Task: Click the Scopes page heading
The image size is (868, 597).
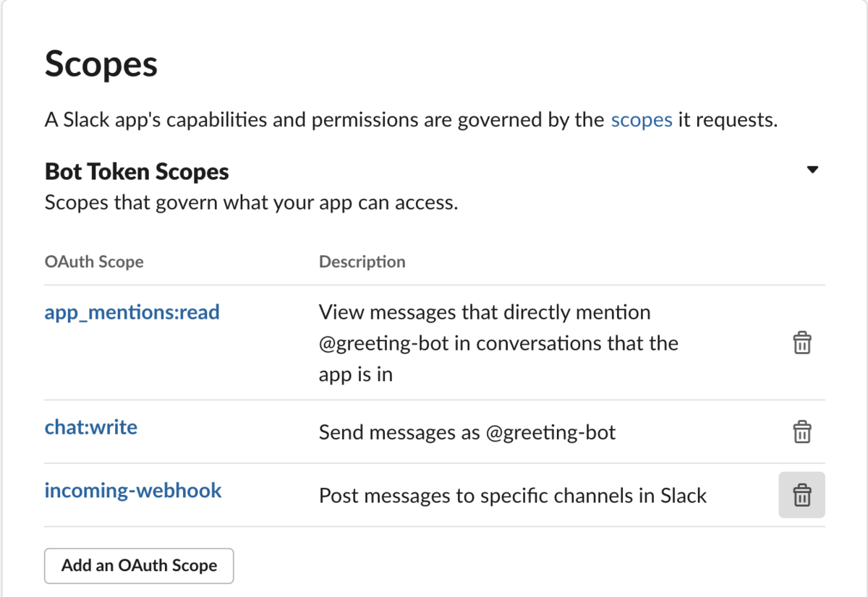Action: coord(101,64)
